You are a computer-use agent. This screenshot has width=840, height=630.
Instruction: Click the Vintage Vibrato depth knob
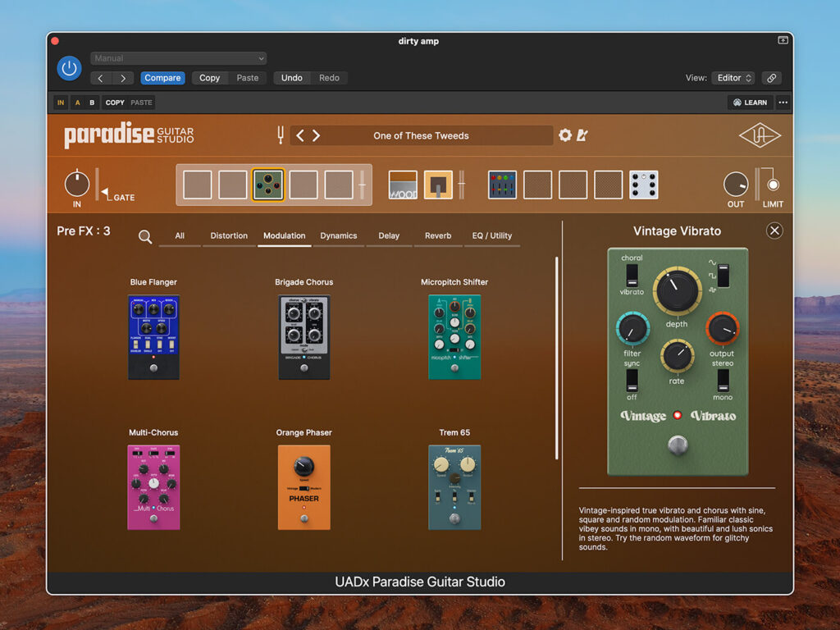(x=677, y=290)
